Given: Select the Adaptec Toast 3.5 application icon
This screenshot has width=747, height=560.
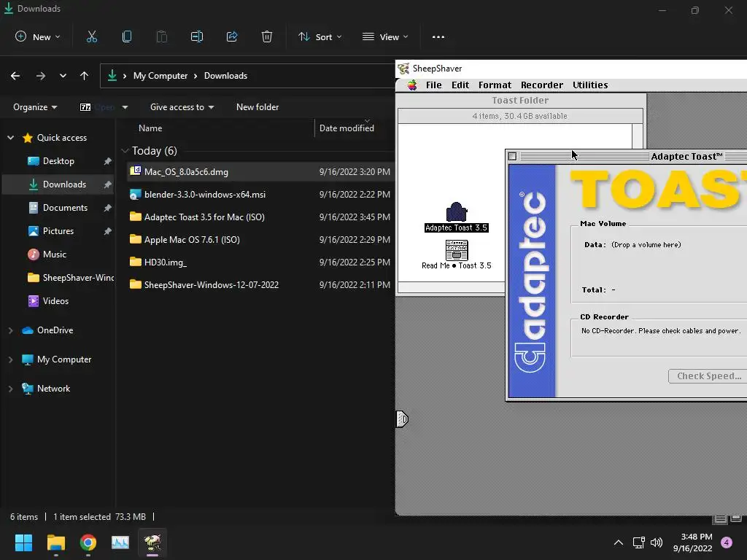Looking at the screenshot, I should [x=457, y=212].
